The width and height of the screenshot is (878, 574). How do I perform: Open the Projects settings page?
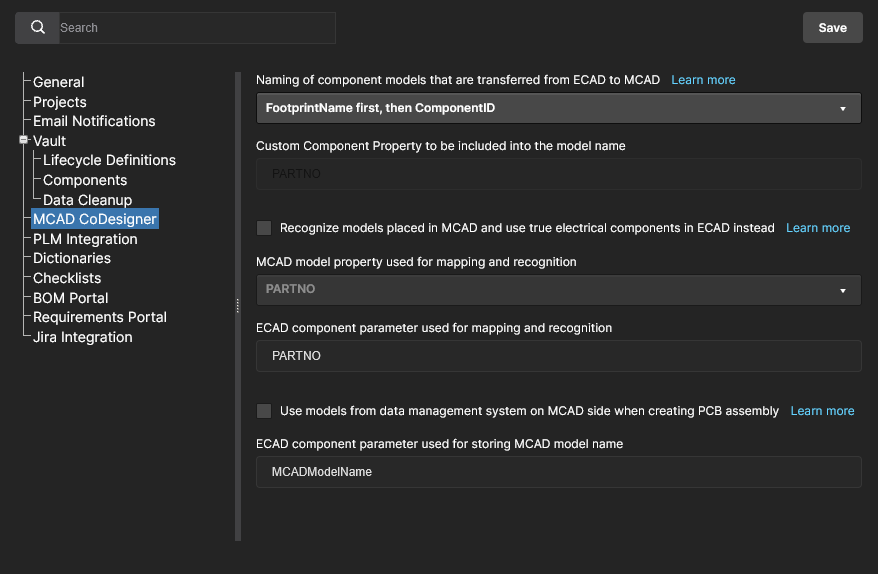(x=60, y=102)
